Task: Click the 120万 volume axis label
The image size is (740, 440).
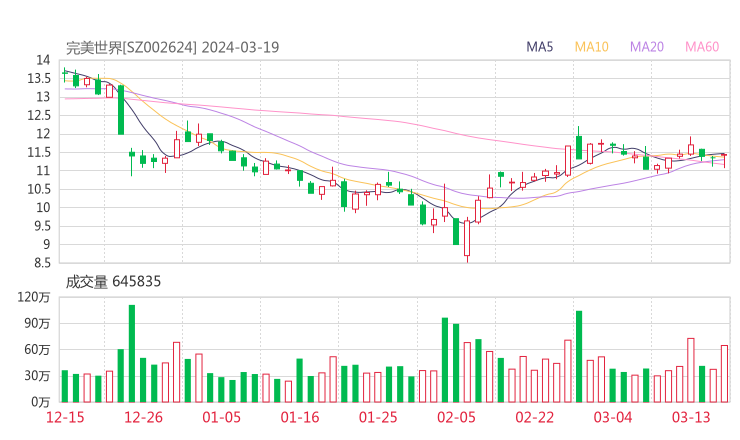Action: pos(34,297)
